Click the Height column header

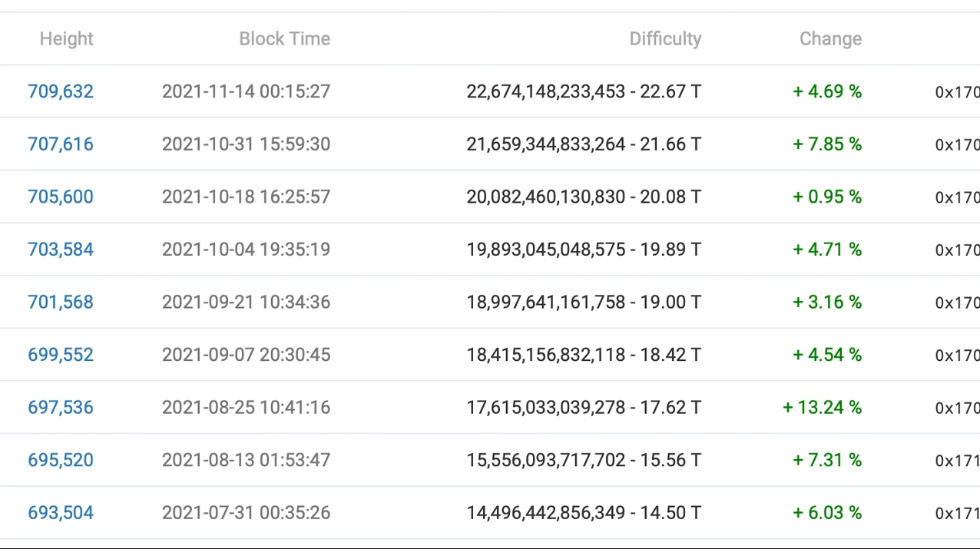click(67, 38)
